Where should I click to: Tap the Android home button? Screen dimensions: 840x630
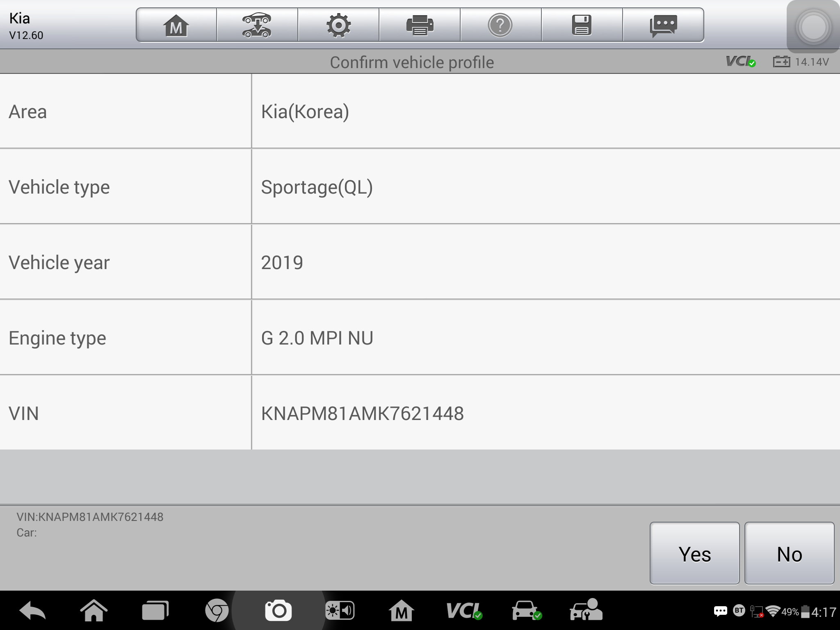click(94, 611)
